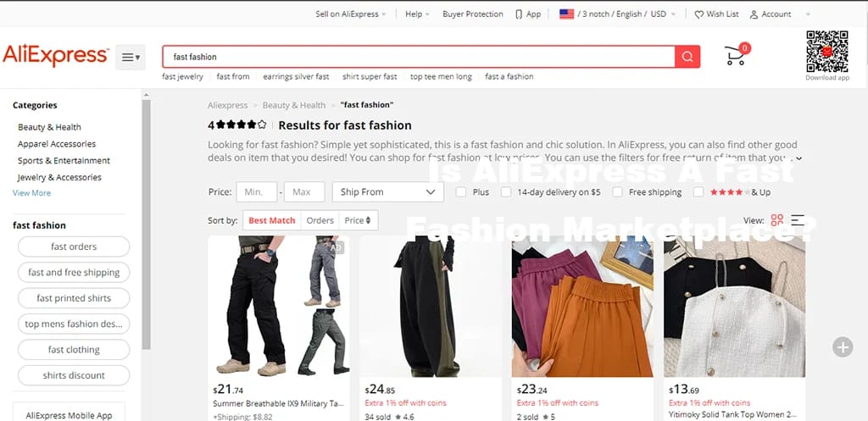
Task: Click shirt super fast suggestion
Action: (370, 77)
